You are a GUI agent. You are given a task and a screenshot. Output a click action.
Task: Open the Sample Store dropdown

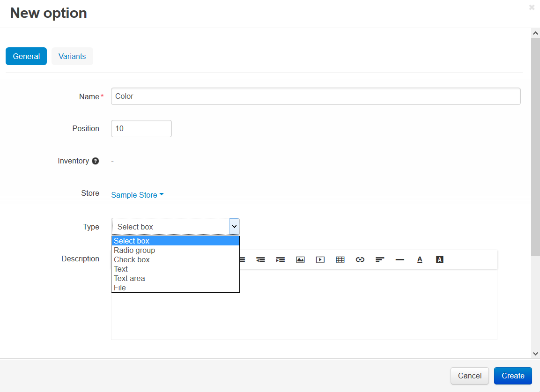click(x=137, y=195)
